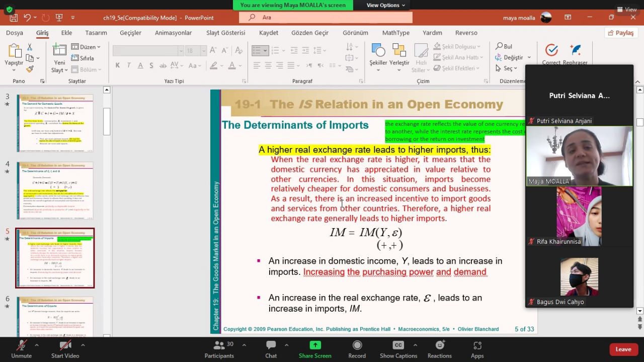Undo the last action in PowerPoint

tap(27, 18)
